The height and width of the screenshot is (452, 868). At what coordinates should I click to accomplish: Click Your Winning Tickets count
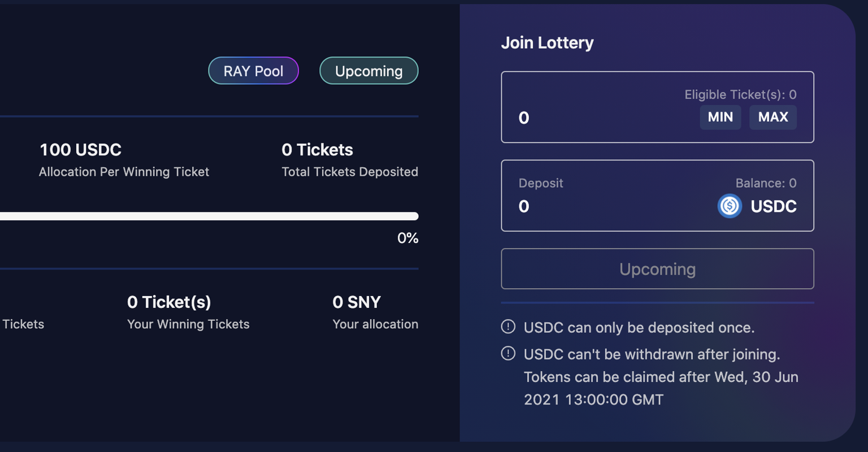169,302
